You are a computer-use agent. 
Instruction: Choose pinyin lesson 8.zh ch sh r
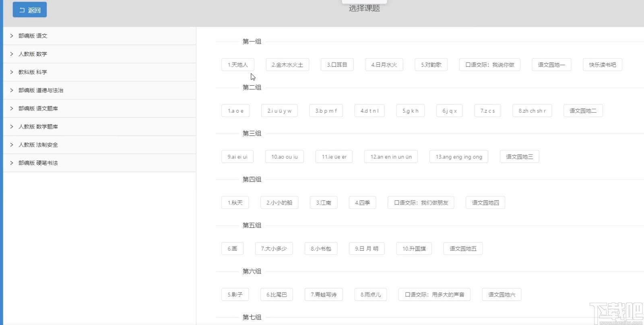point(532,111)
